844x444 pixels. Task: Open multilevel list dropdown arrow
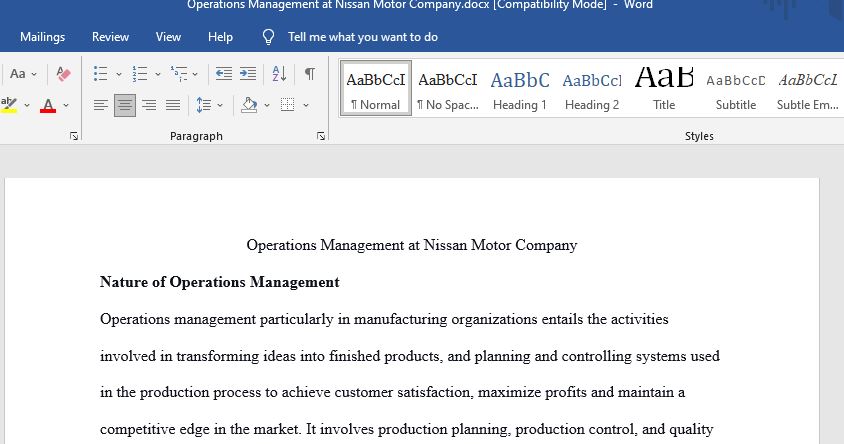[x=195, y=74]
